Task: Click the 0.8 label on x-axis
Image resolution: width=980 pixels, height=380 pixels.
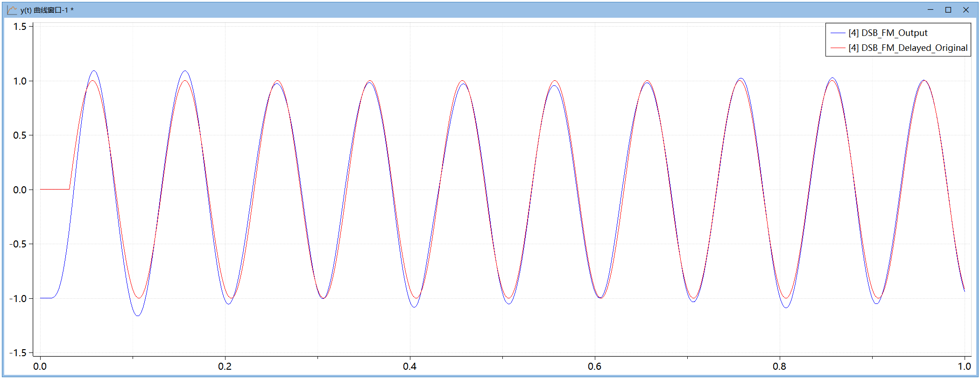Action: (x=779, y=366)
